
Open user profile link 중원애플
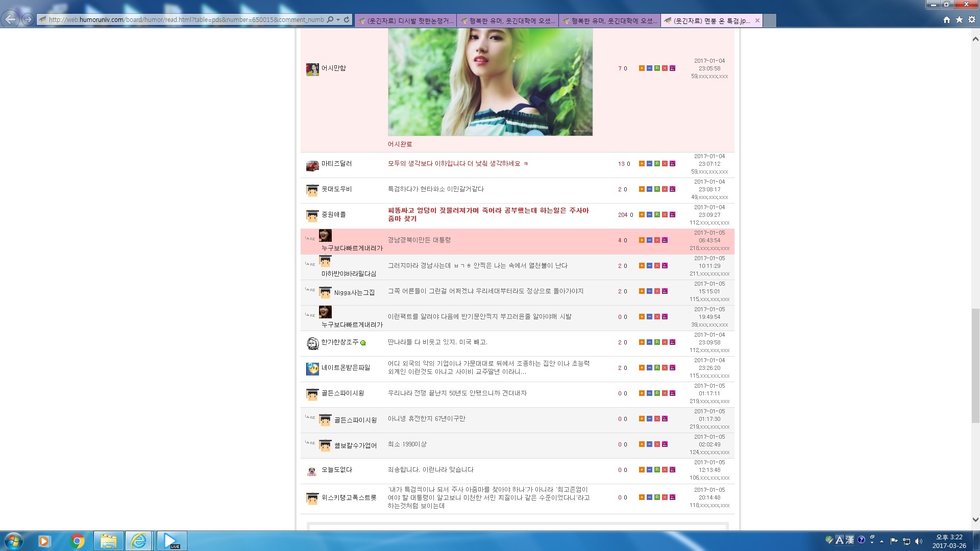click(333, 215)
